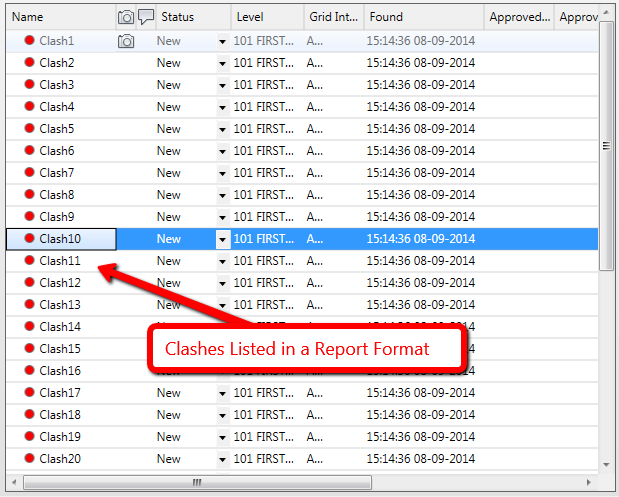Viewport: 619px width, 497px height.
Task: Select the Clash11 row name
Action: 60,261
